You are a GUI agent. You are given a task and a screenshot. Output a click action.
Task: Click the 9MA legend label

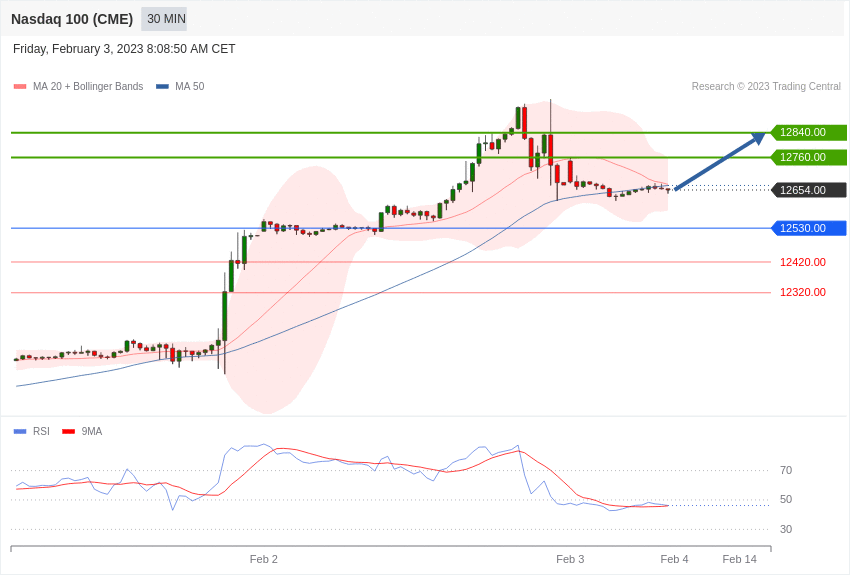coord(92,432)
